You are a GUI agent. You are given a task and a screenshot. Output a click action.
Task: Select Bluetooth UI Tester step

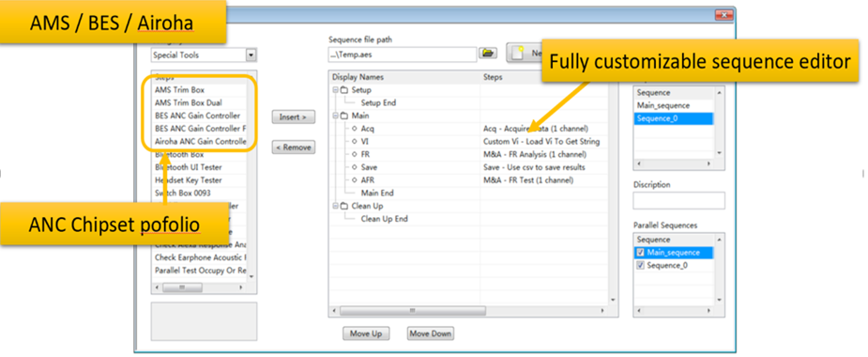coord(189,167)
